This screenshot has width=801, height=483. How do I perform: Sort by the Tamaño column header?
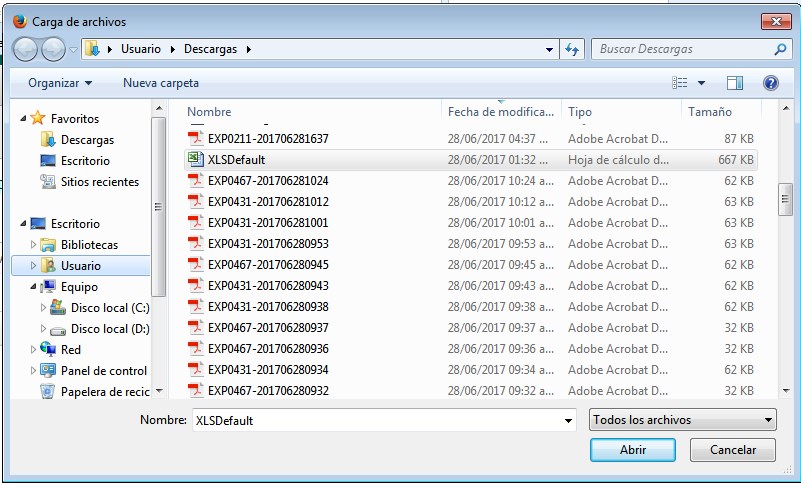click(710, 112)
